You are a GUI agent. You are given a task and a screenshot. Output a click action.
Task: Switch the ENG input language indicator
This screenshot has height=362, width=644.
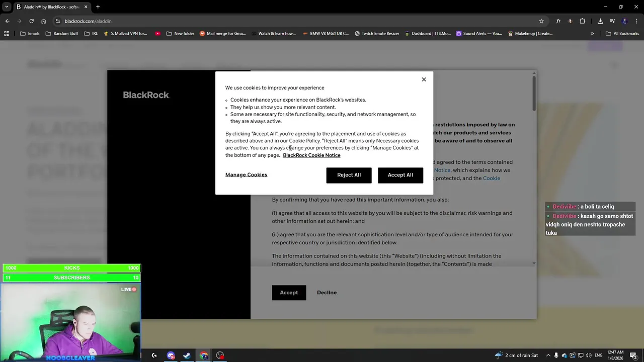[598, 355]
